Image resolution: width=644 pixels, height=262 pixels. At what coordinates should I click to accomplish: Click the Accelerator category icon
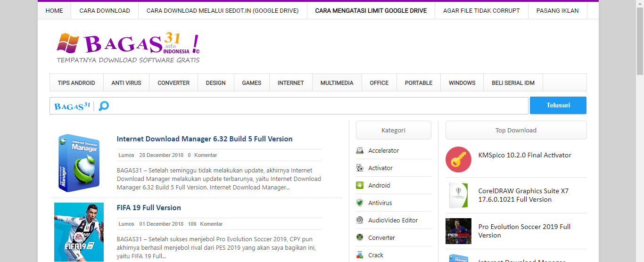tap(360, 150)
